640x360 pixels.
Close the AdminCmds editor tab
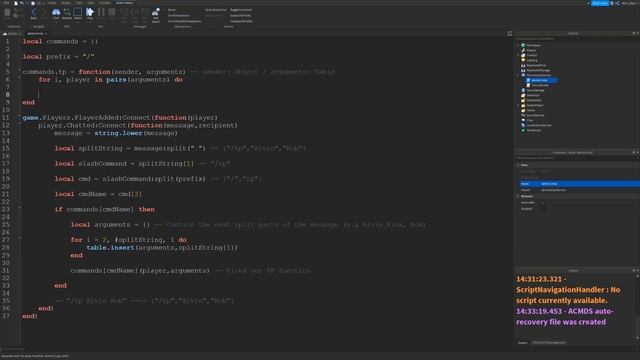tap(46, 33)
